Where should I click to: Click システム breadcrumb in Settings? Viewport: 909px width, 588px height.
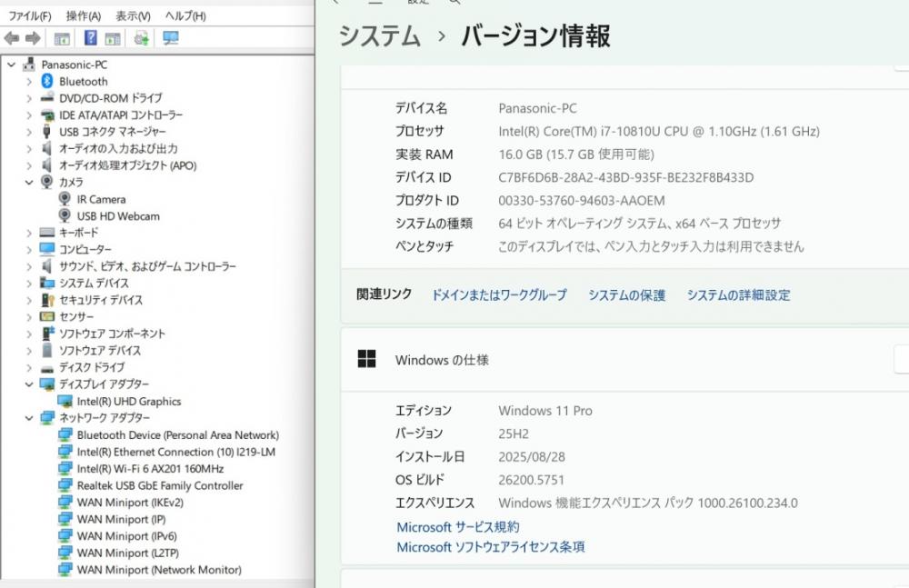point(380,36)
